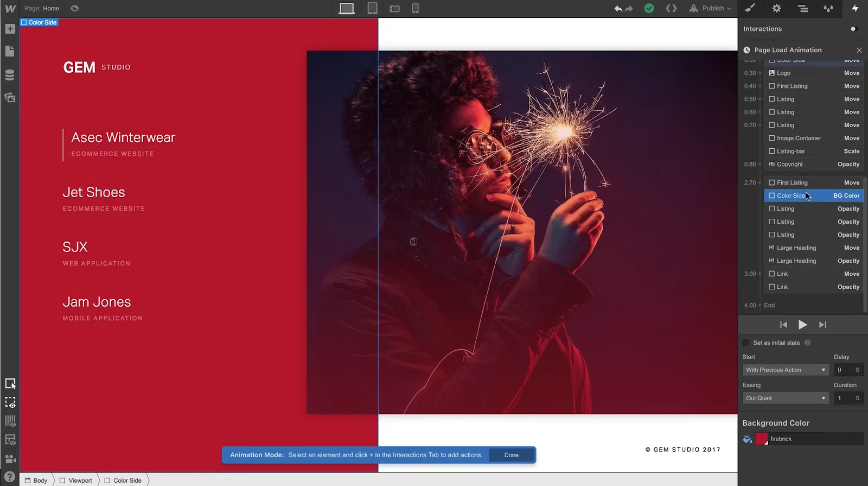Open the Style Manager tab
The image size is (868, 486).
828,8
